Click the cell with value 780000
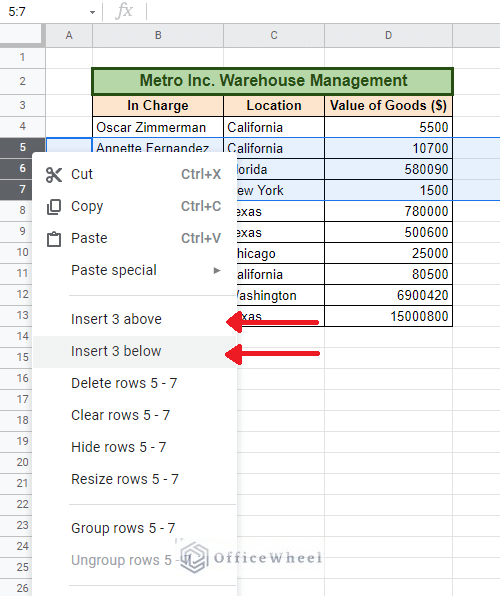500x596 pixels. (388, 211)
